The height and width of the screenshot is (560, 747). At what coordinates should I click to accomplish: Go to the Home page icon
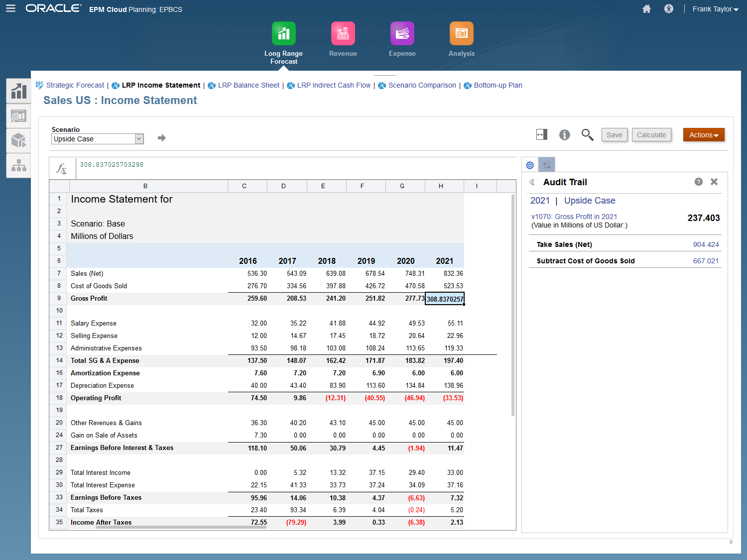(x=646, y=9)
